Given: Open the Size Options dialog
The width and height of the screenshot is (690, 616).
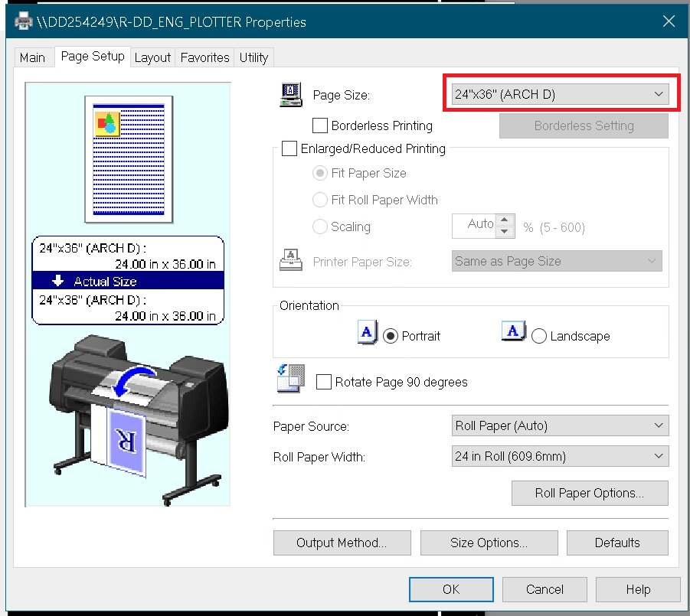Looking at the screenshot, I should pyautogui.click(x=489, y=543).
